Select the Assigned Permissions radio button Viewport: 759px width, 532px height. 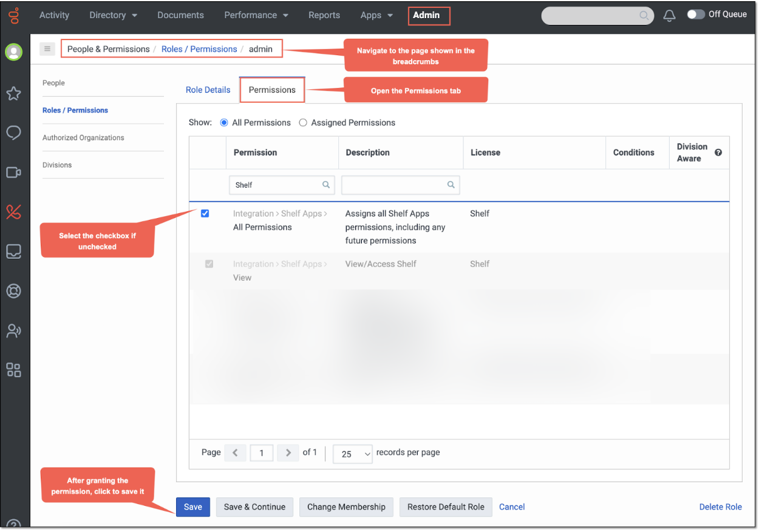pos(303,123)
